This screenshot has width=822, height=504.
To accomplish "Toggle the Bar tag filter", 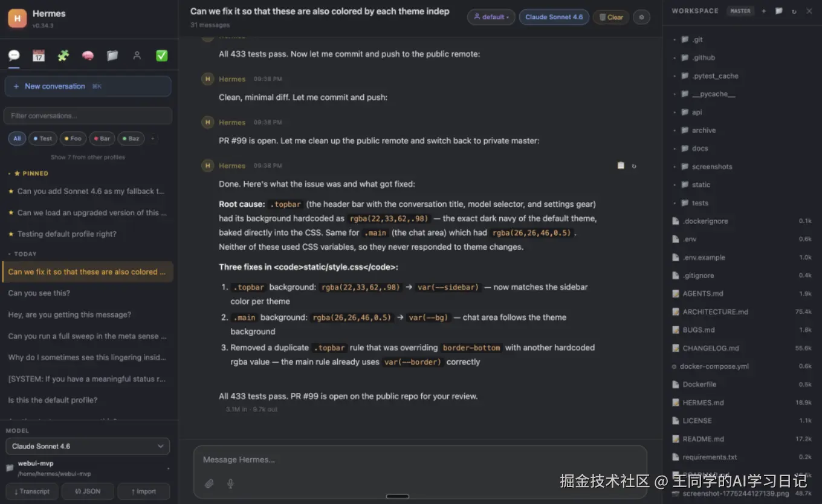I will tap(102, 138).
